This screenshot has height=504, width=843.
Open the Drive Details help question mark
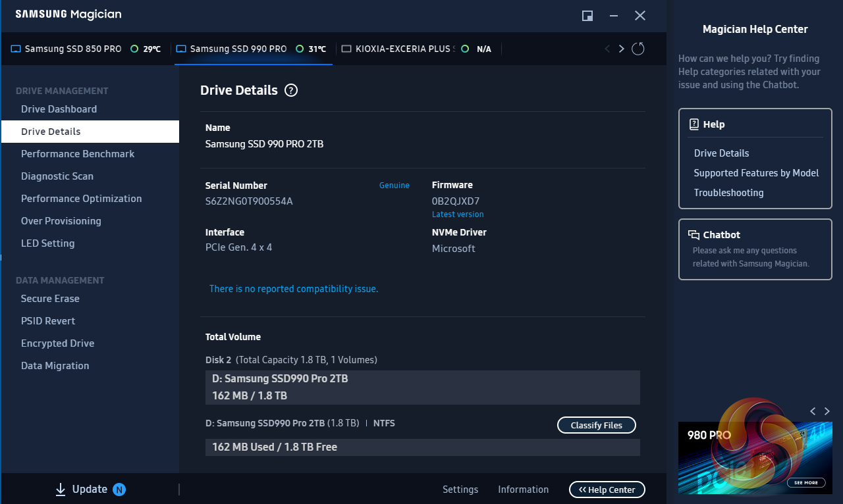291,91
